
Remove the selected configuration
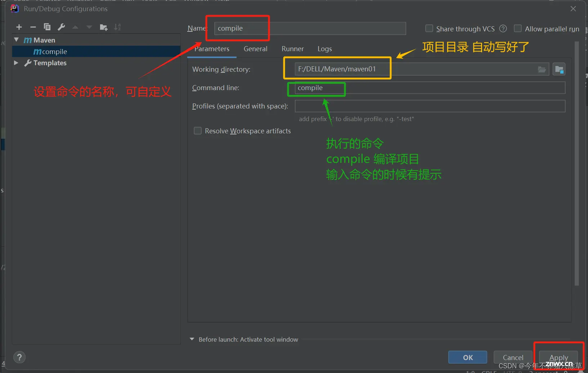point(33,27)
